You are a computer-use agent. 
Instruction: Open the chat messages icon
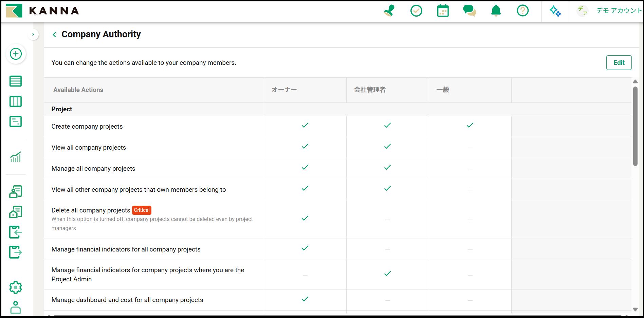[469, 11]
